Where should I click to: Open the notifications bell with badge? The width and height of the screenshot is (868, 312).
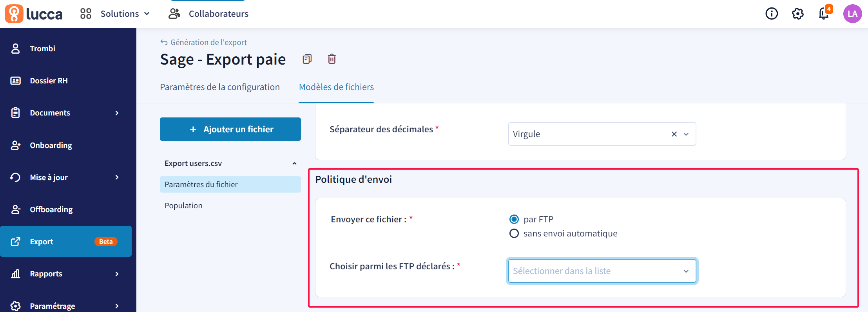[x=824, y=14]
